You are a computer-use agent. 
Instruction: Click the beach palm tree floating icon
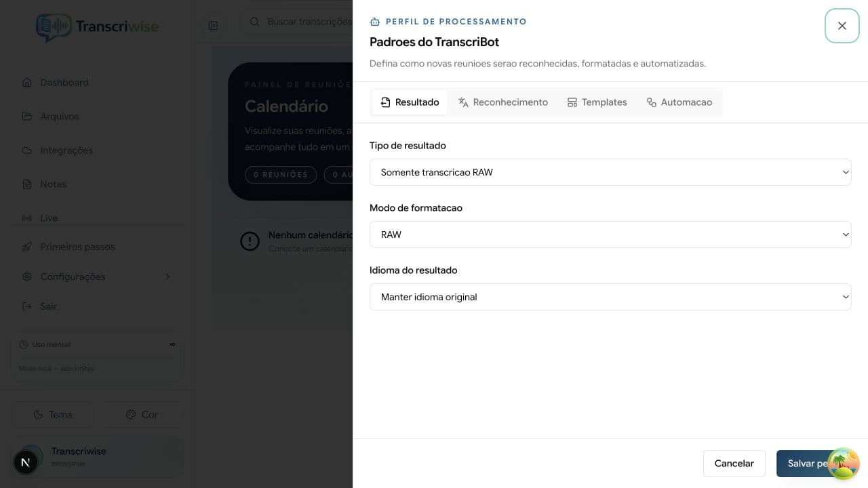click(843, 464)
